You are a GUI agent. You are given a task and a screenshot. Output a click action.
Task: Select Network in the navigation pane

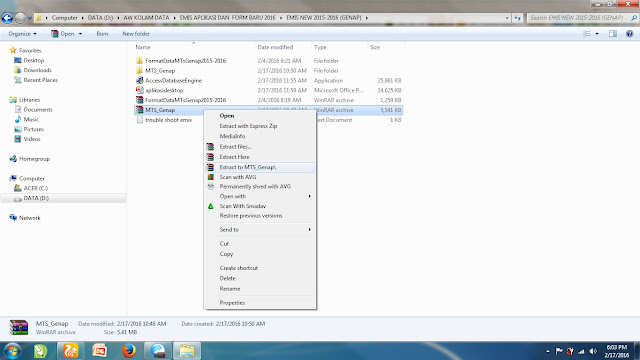coord(29,218)
